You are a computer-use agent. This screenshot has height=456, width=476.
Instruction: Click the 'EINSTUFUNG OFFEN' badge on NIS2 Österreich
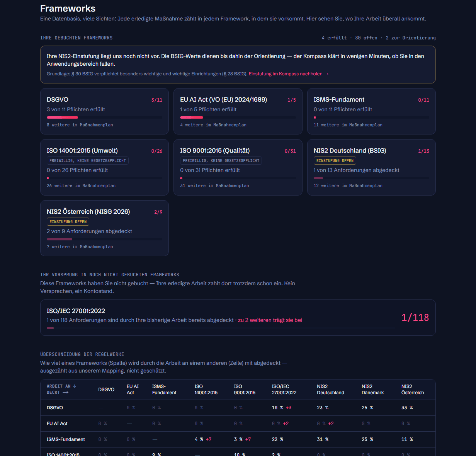pyautogui.click(x=68, y=222)
